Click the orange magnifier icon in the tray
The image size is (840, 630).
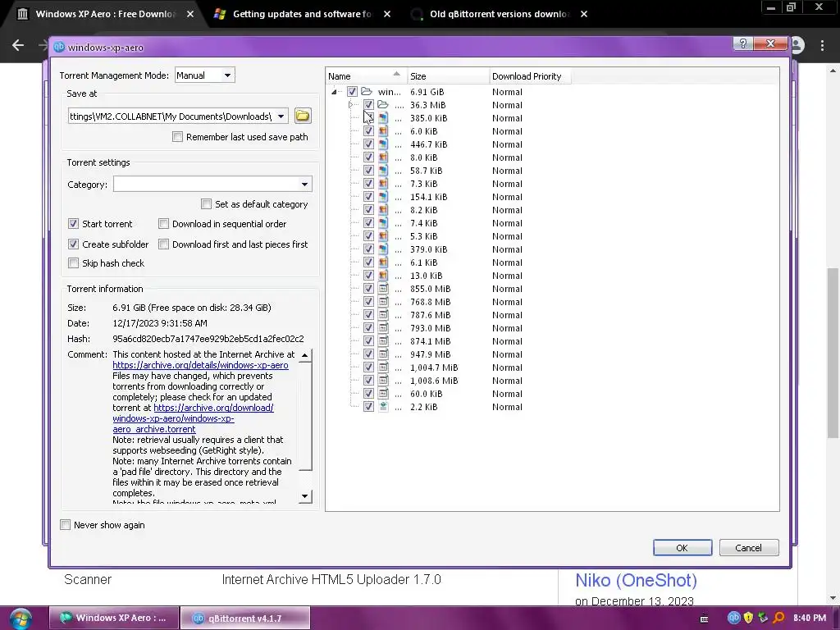(x=778, y=618)
